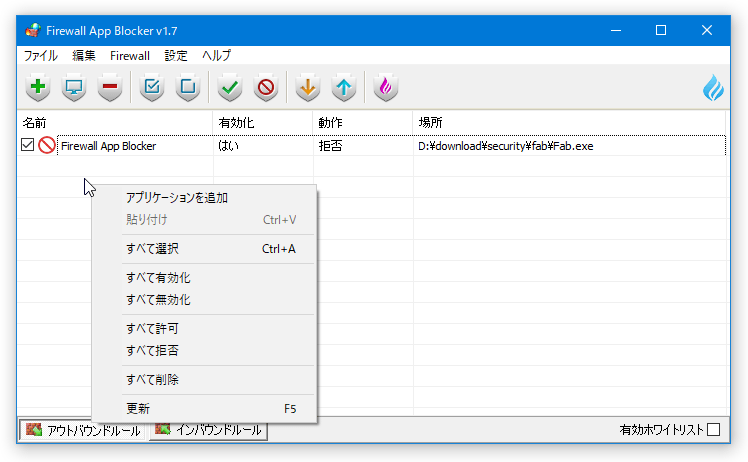
Task: Choose すべて削除 in context menu
Action: click(x=204, y=379)
